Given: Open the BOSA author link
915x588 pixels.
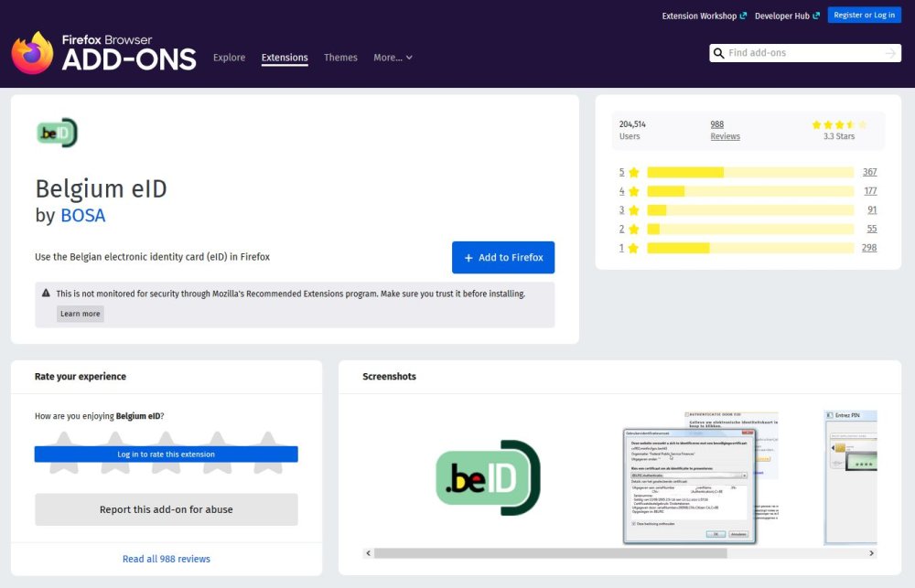Looking at the screenshot, I should click(83, 215).
